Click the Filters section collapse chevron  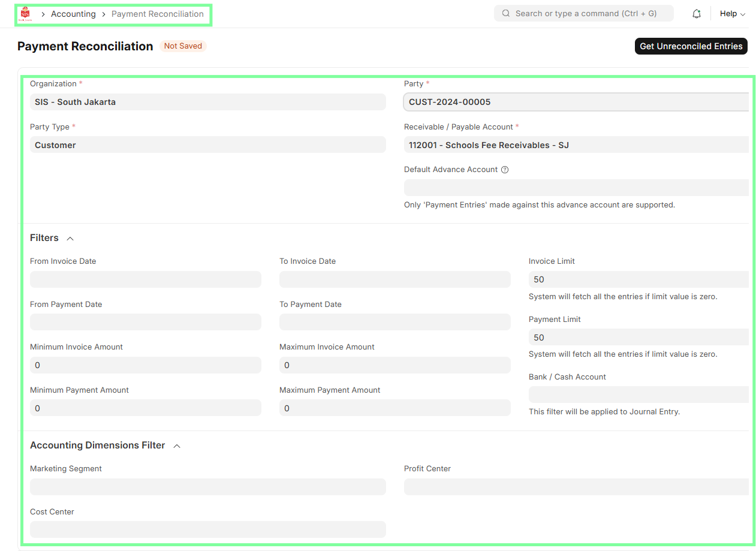coord(70,238)
